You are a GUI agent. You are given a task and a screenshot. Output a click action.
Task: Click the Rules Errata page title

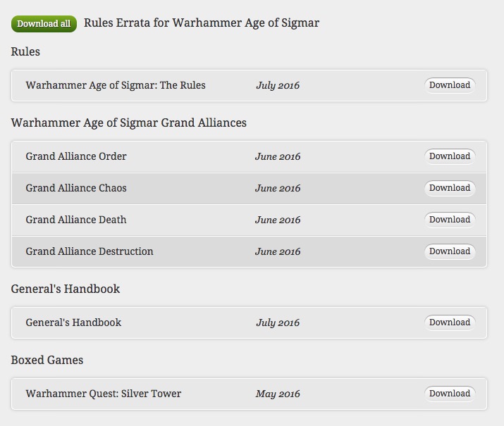202,23
